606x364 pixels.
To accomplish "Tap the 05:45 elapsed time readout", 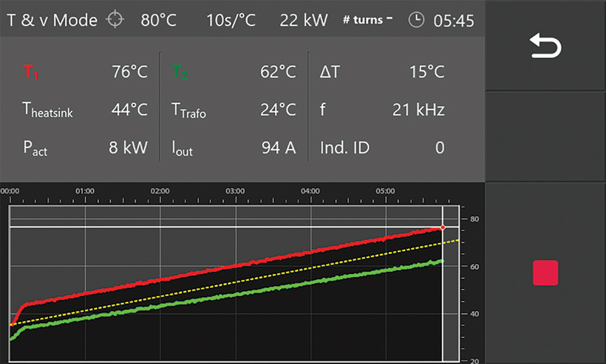I will (x=454, y=21).
